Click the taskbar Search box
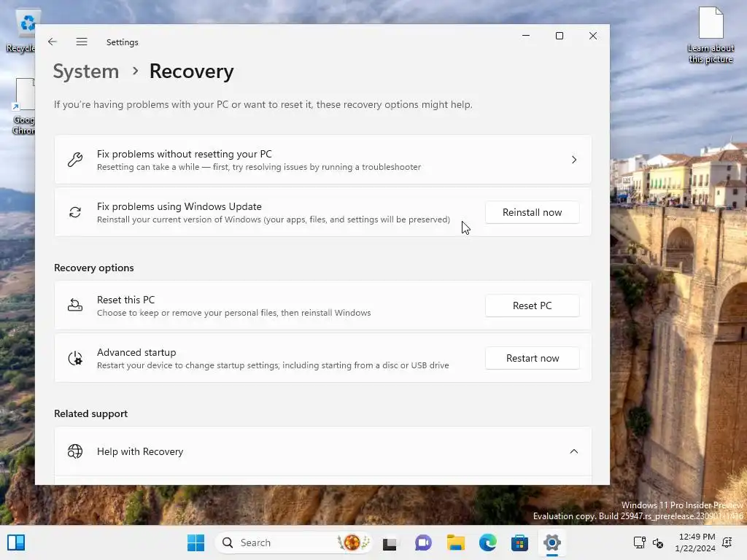Viewport: 747px width, 560px height. [293, 542]
